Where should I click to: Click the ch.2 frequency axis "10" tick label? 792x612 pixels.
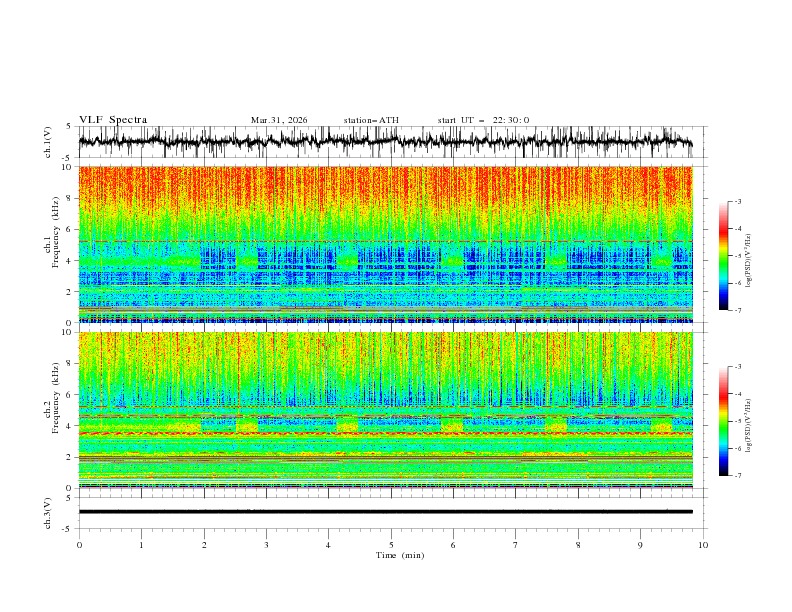pyautogui.click(x=68, y=332)
